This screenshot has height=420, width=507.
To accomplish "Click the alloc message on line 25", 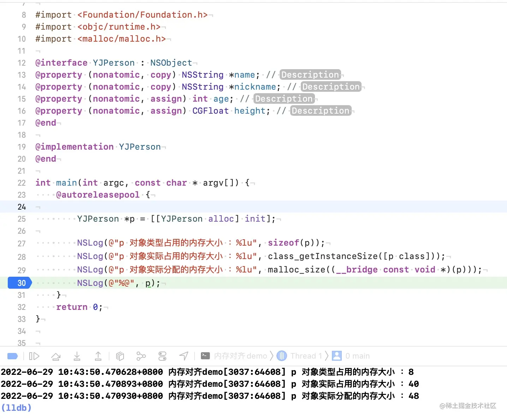I will click(221, 219).
